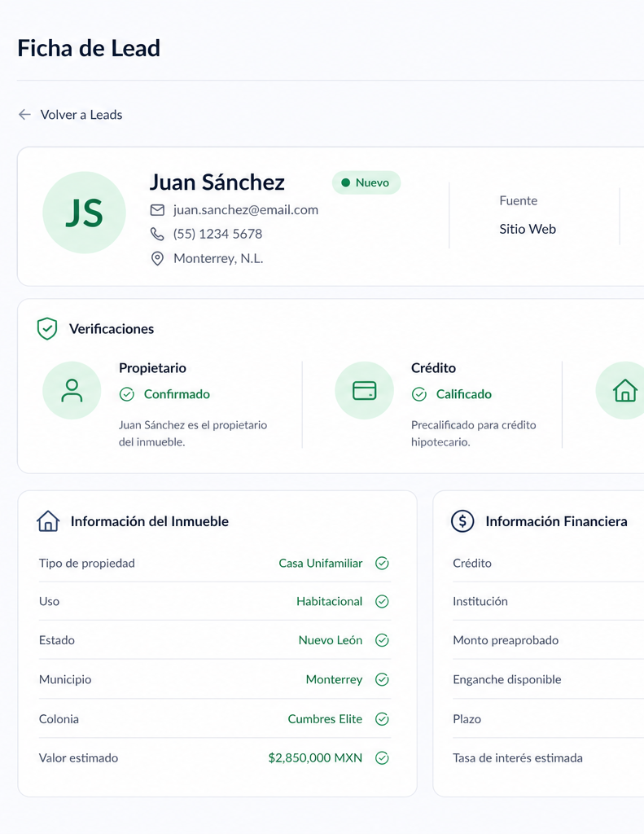Click the Monto preaprobado label
644x834 pixels.
pyautogui.click(x=506, y=640)
